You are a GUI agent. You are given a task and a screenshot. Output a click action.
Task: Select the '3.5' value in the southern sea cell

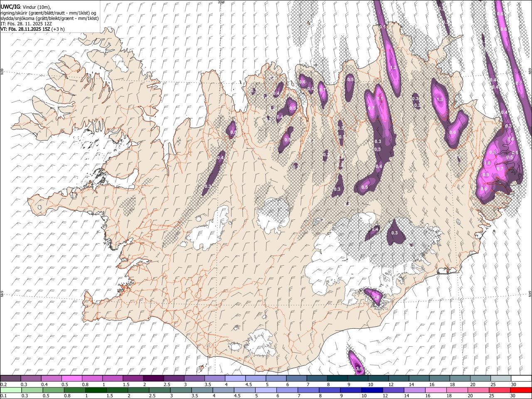click(x=360, y=369)
